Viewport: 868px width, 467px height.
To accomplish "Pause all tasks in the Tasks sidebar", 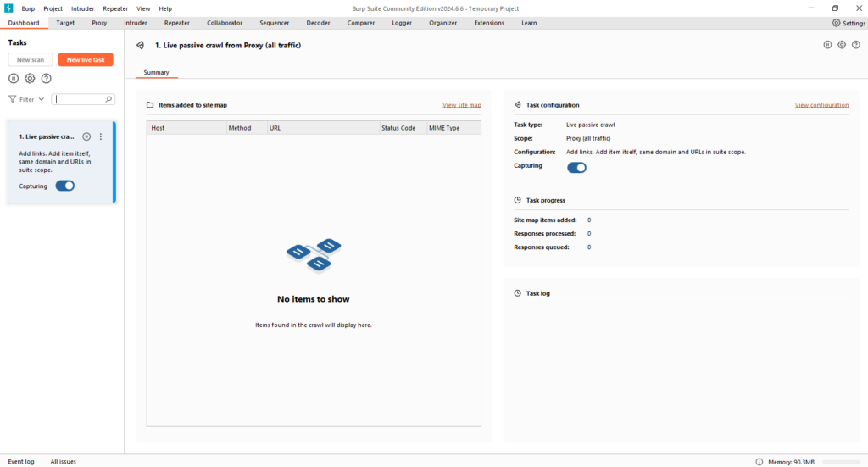I will pos(14,79).
